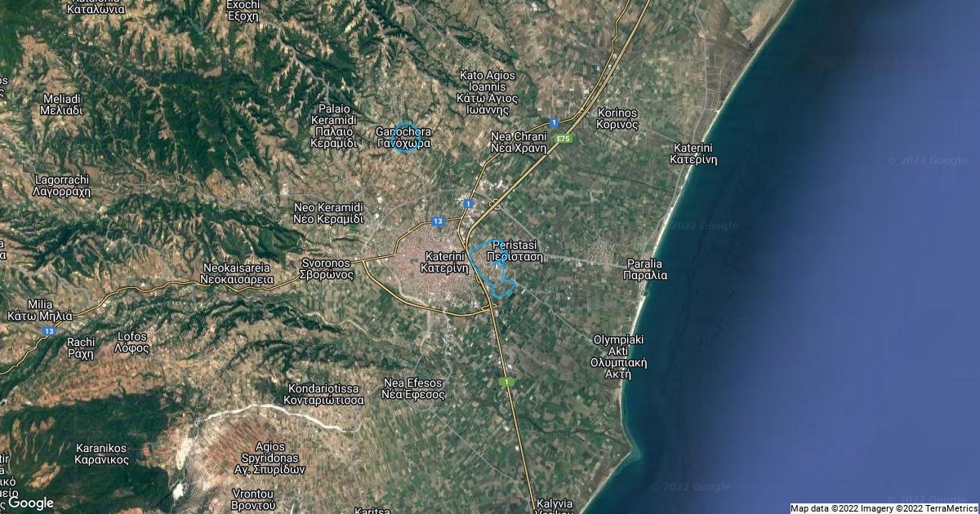This screenshot has height=514, width=980.
Task: Open the Google logo
Action: (x=30, y=503)
